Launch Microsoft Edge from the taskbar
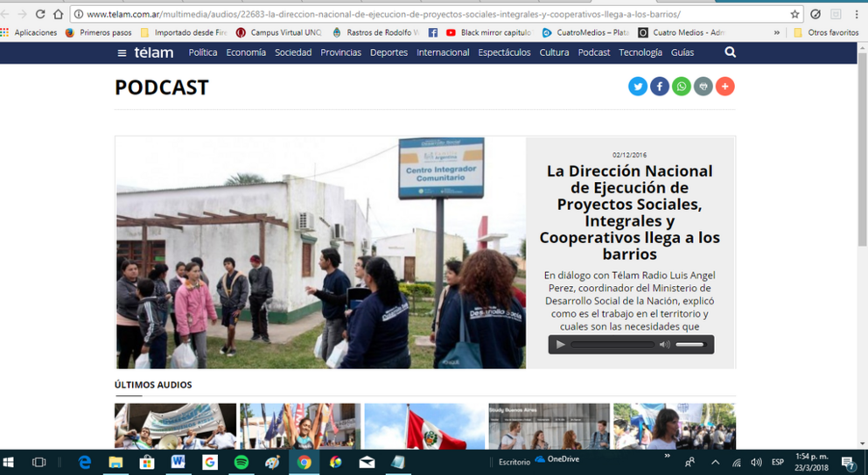Screen dimensions: 868x475 [84, 462]
